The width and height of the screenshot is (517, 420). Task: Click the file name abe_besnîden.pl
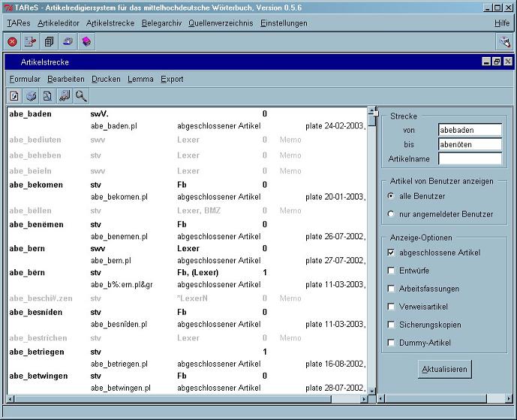[x=119, y=325]
